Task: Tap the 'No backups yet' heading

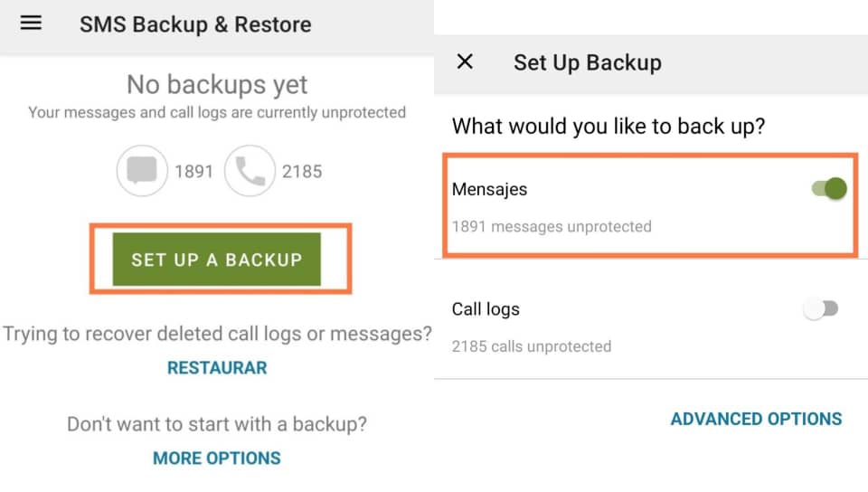Action: [x=217, y=85]
